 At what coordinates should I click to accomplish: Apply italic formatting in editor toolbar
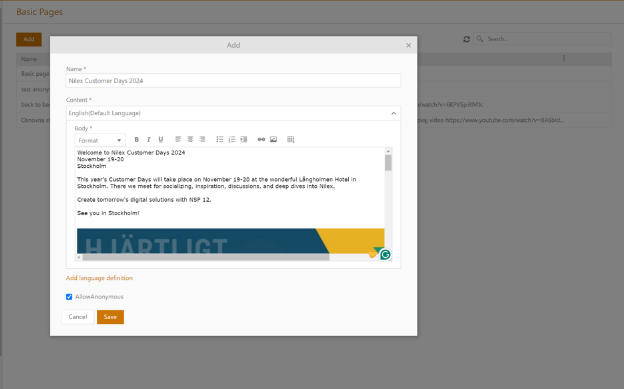click(148, 139)
